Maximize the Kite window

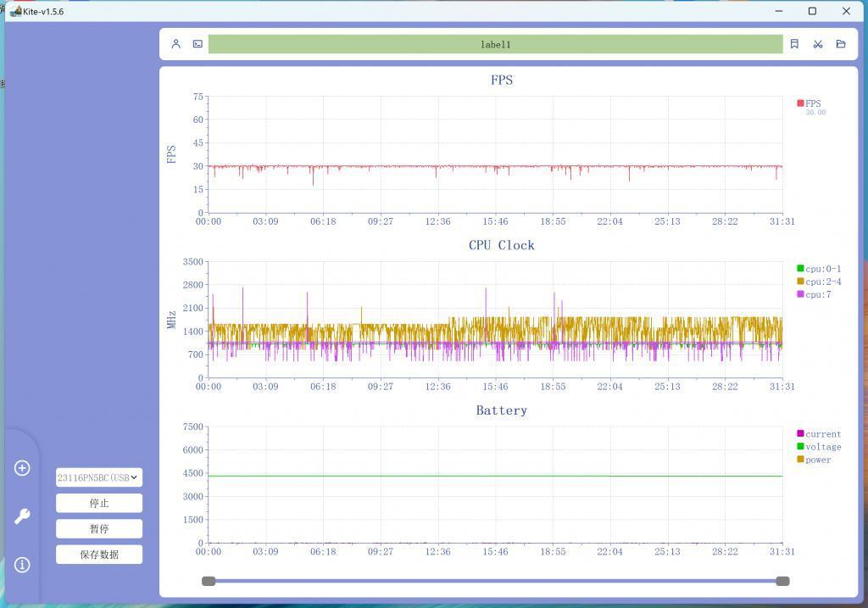click(812, 11)
